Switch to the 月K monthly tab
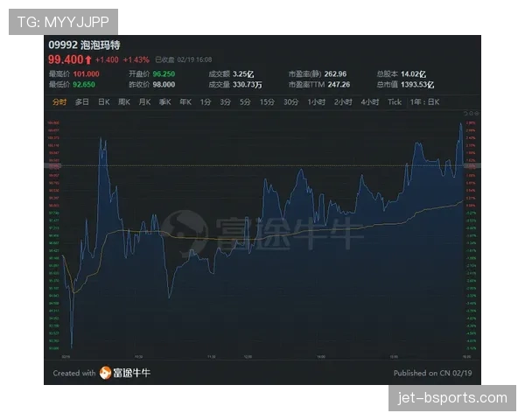 coord(144,101)
